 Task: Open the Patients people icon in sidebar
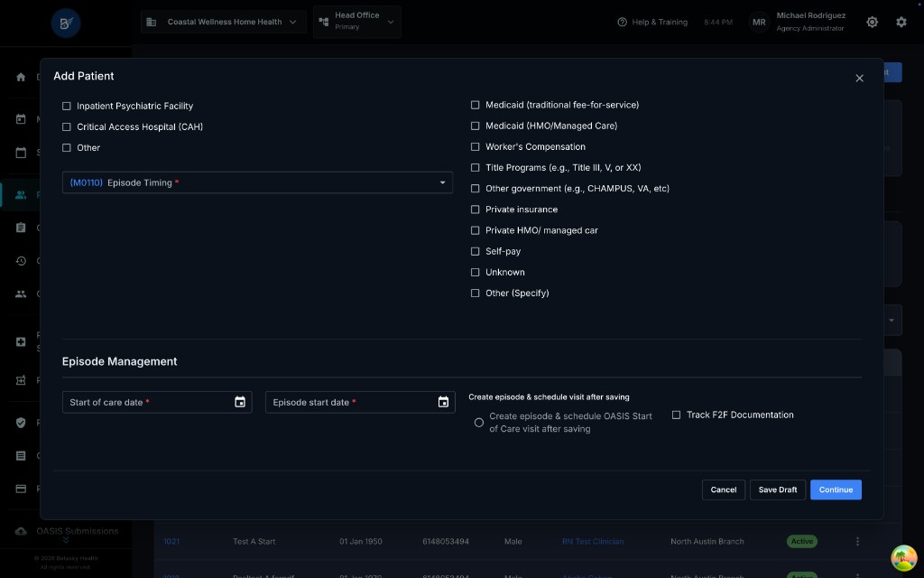tap(21, 195)
